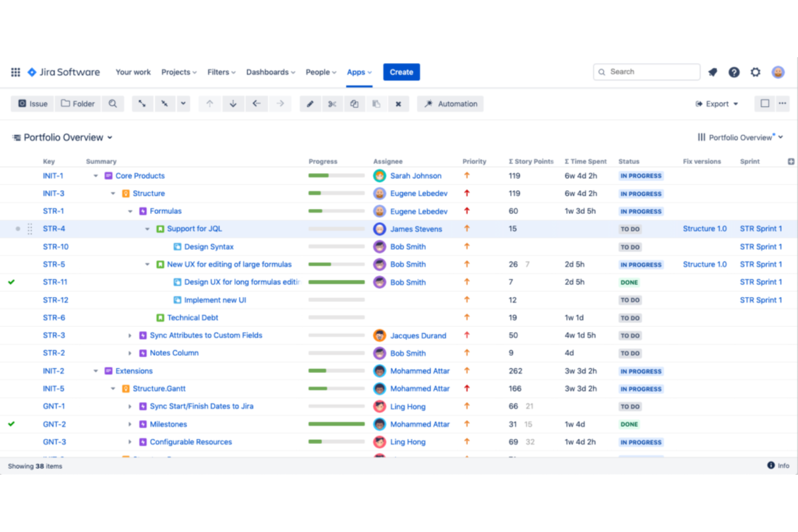Open the Automation panel

[450, 103]
